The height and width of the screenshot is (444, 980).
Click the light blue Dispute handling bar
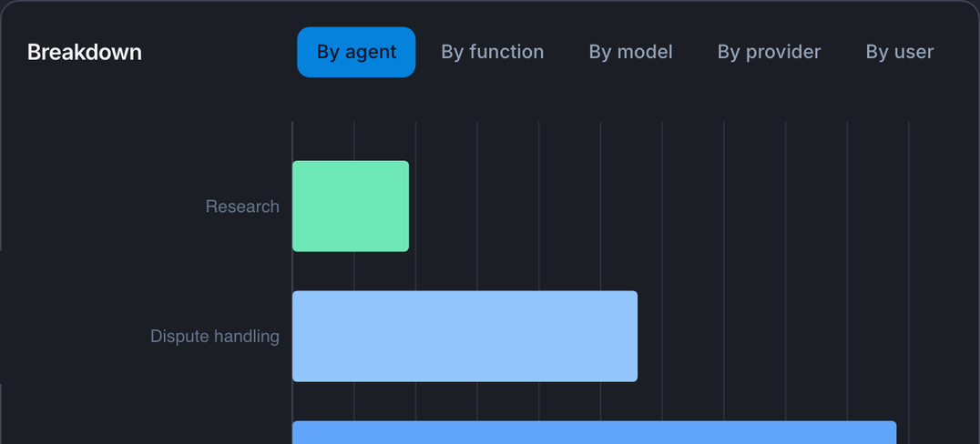click(465, 336)
